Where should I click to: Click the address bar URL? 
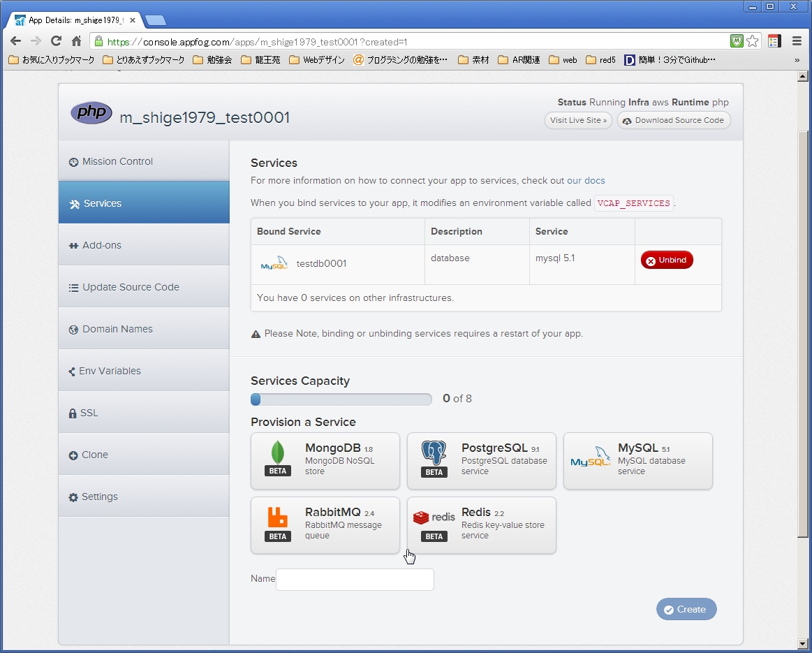click(258, 42)
